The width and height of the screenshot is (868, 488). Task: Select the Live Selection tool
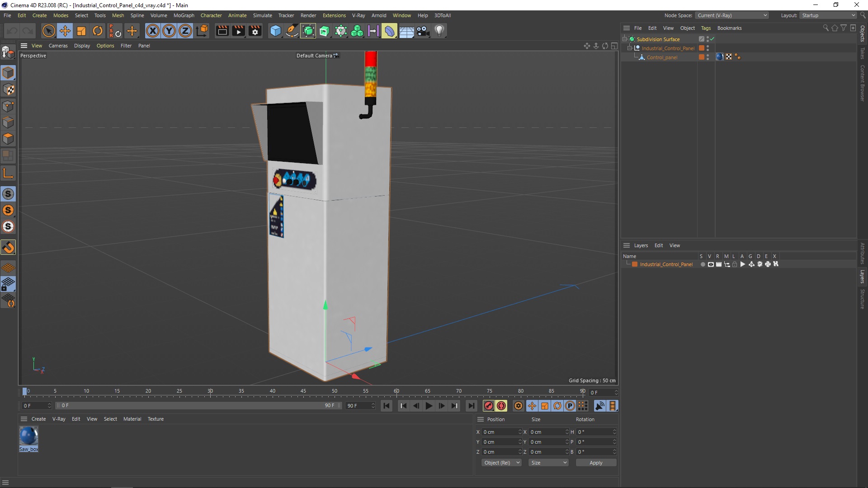click(x=48, y=31)
